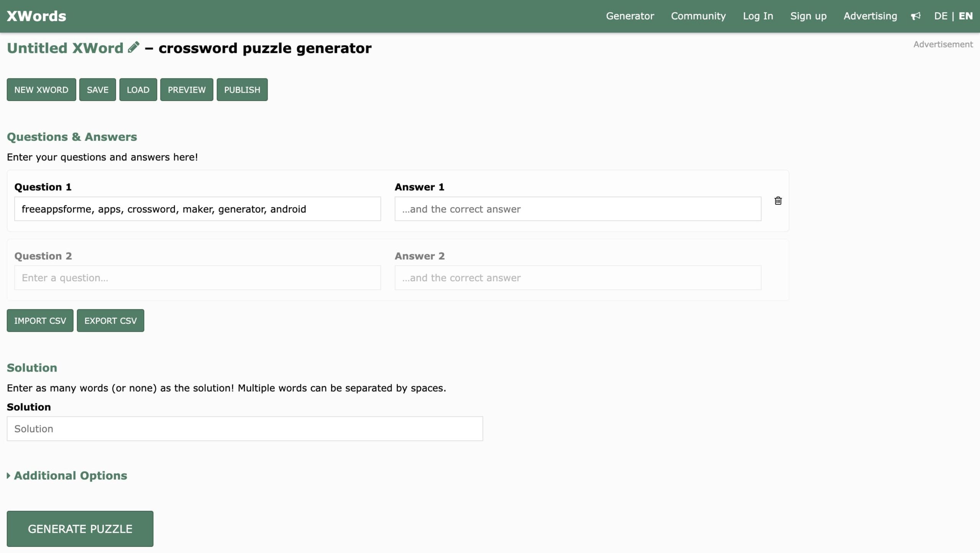Click the LOAD button
Viewport: 980px width, 553px height.
[138, 90]
